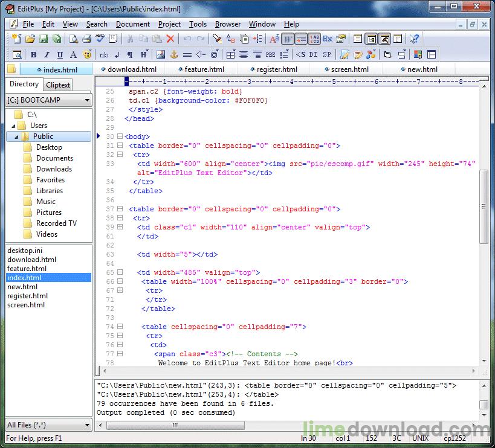Open the Font settings Aa icon

point(274,39)
